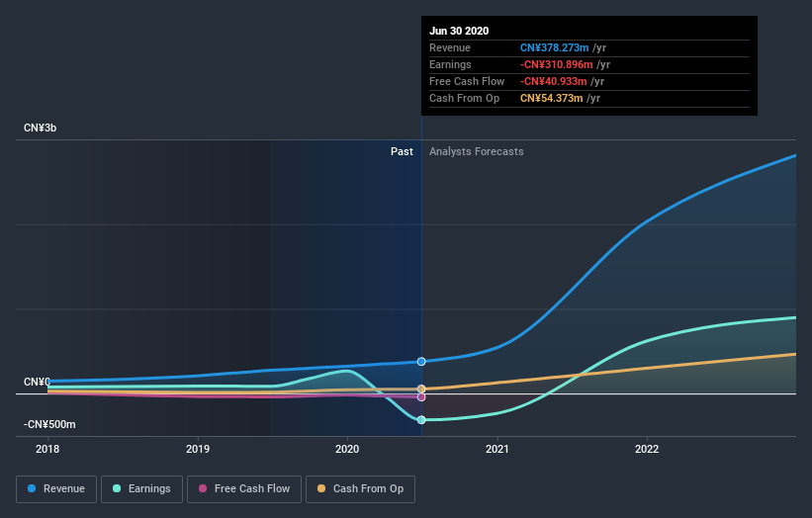Click the 2020 x-axis label
The image size is (812, 518).
tap(347, 449)
